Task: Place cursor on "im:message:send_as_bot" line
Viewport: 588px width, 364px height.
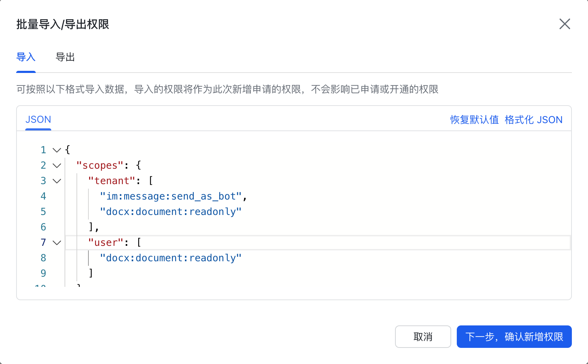Action: [x=171, y=196]
